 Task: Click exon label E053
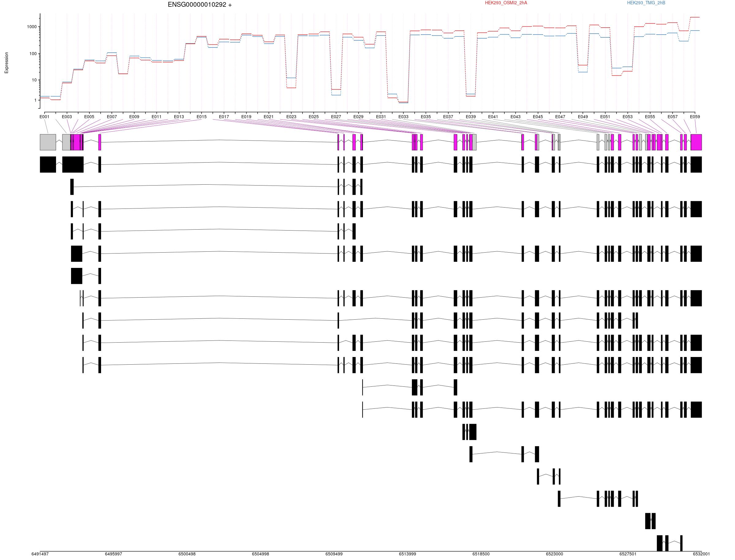(627, 117)
